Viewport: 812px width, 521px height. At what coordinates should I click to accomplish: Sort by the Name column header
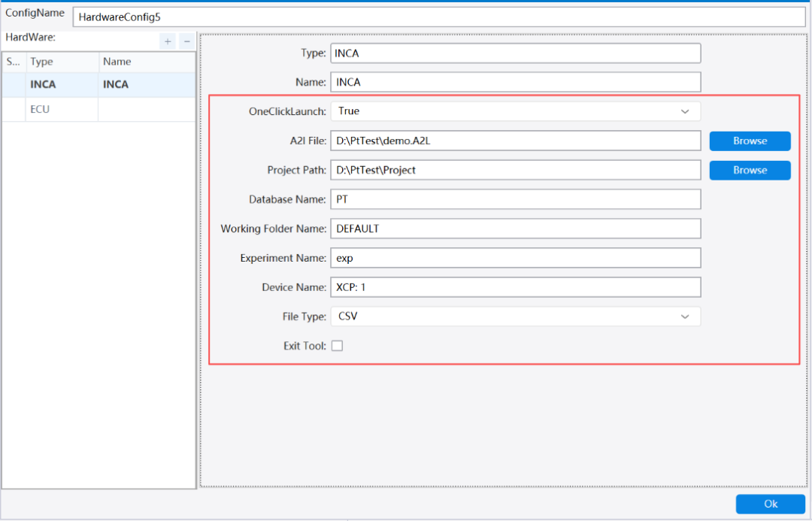(147, 62)
